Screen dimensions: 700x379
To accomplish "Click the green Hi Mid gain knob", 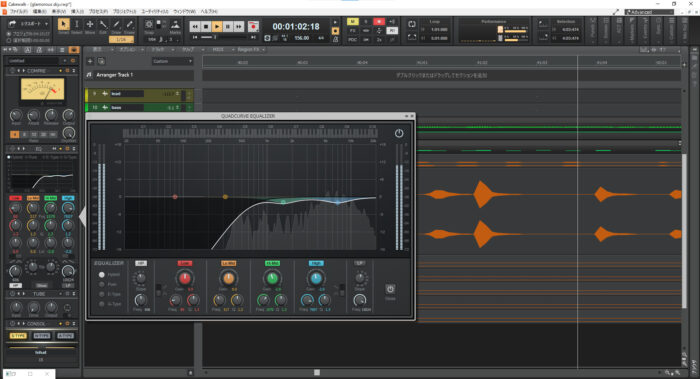I will (x=272, y=278).
